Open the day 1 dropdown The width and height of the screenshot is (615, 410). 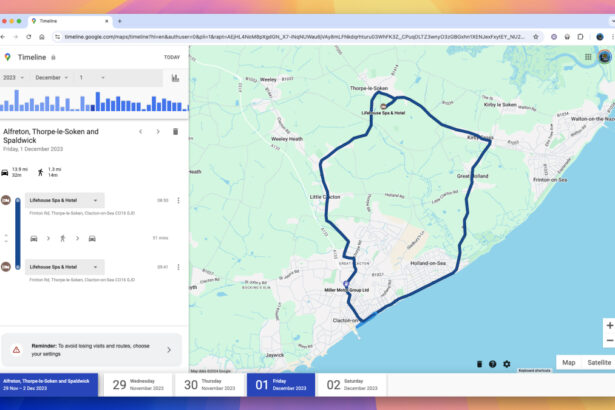[x=92, y=78]
